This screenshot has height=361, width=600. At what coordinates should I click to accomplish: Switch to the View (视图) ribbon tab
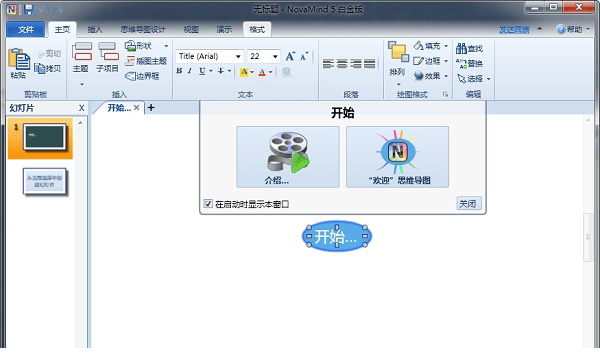click(191, 29)
